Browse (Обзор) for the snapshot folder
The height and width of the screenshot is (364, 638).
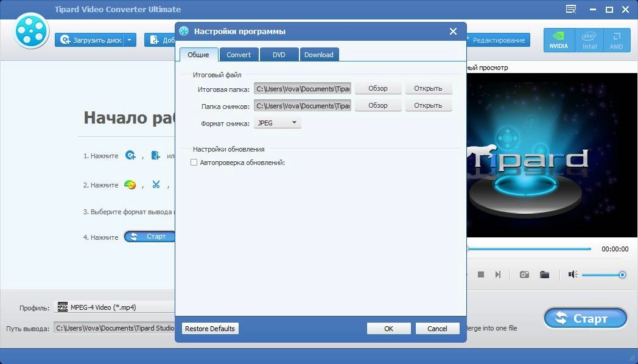click(378, 105)
